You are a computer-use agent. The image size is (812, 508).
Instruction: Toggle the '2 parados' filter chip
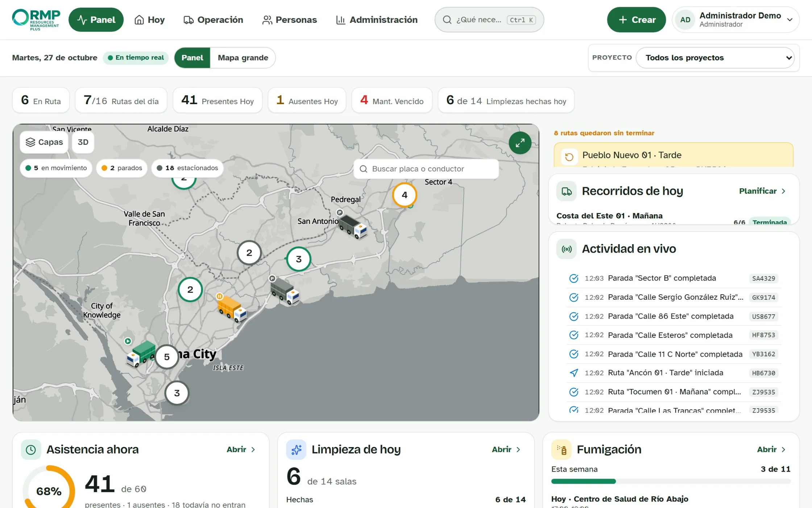click(122, 168)
